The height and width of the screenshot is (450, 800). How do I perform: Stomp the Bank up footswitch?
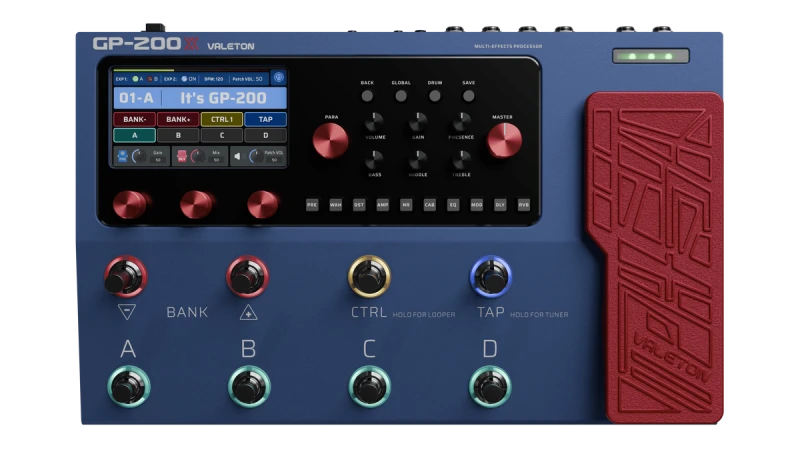[247, 277]
